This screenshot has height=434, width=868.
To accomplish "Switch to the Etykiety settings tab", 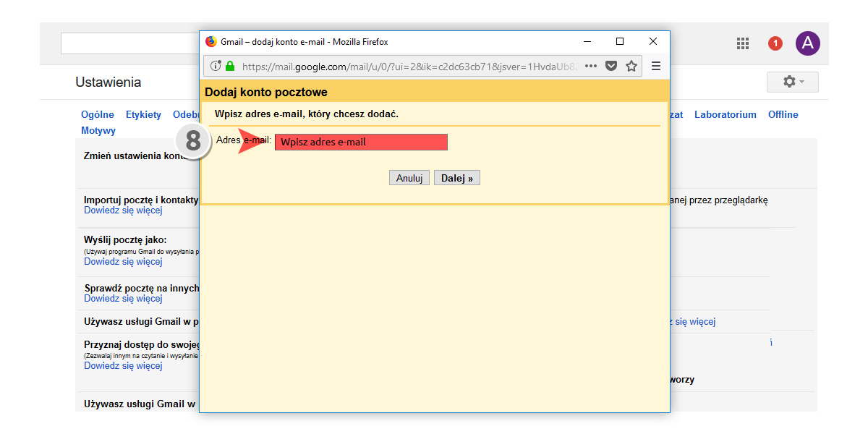I will pos(143,115).
